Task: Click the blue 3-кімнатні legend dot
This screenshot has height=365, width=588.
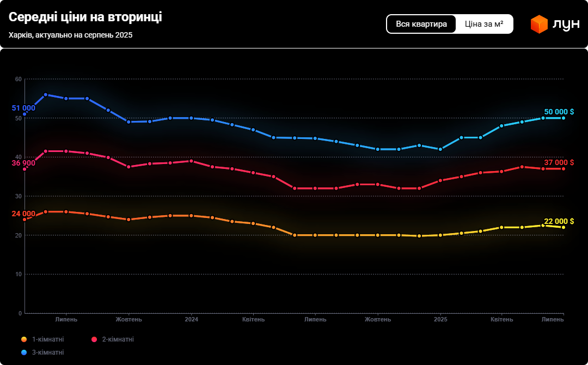Action: 24,352
